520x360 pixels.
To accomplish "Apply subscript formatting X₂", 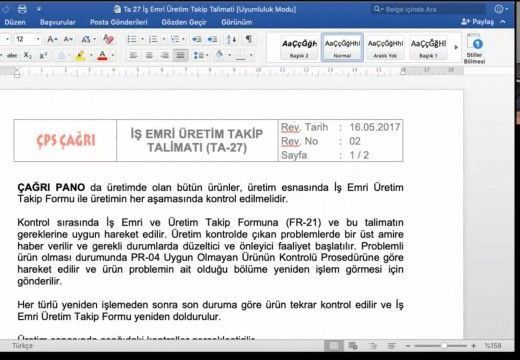I will coord(28,56).
